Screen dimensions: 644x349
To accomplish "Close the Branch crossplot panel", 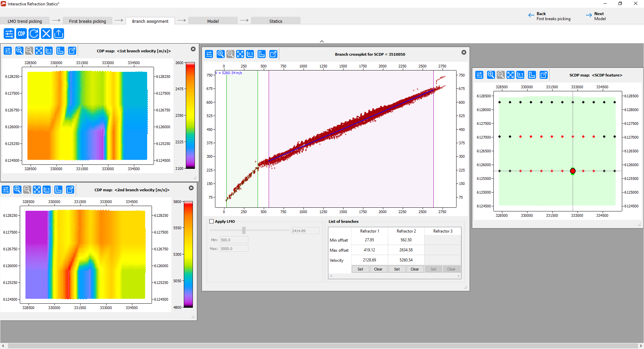I will 464,52.
